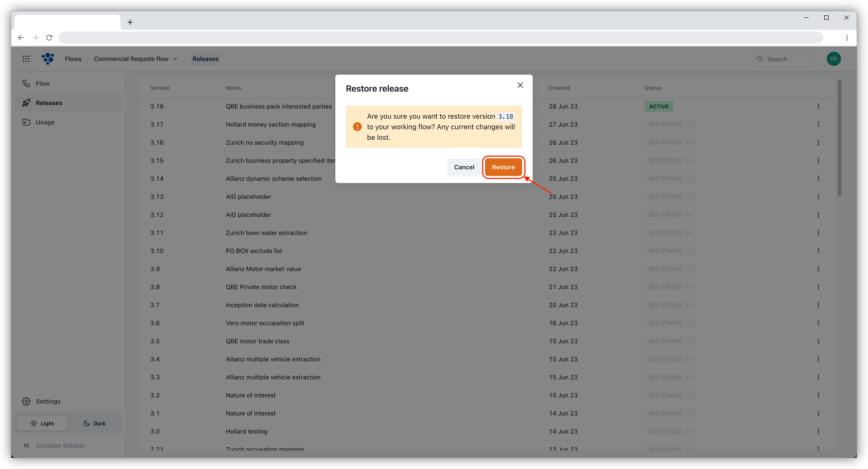Click the releases list vertical scrollbar

[x=839, y=138]
